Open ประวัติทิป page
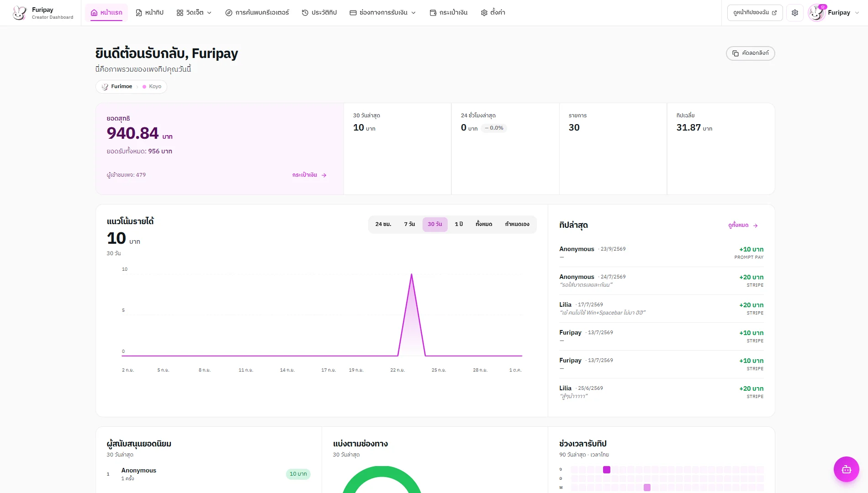The image size is (868, 493). click(x=319, y=13)
